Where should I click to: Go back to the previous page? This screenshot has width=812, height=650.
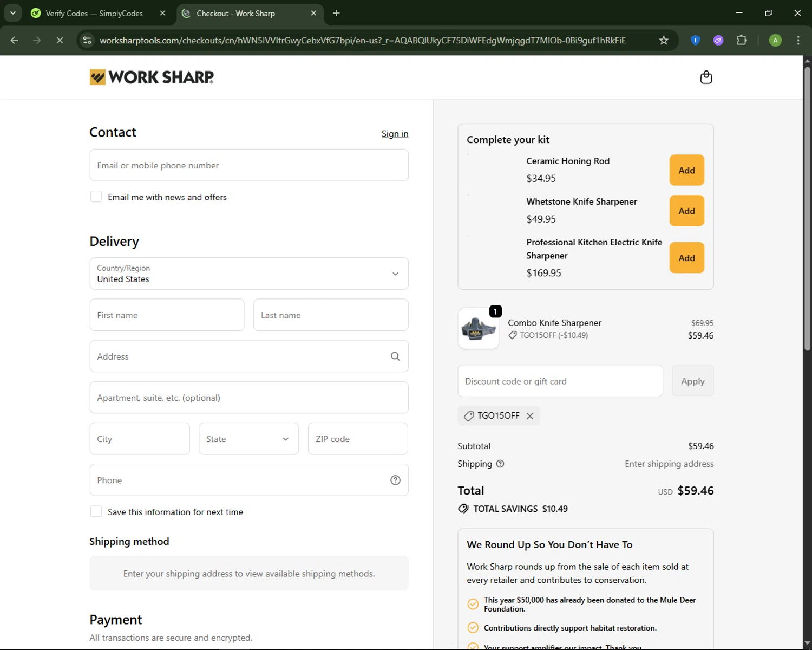15,40
